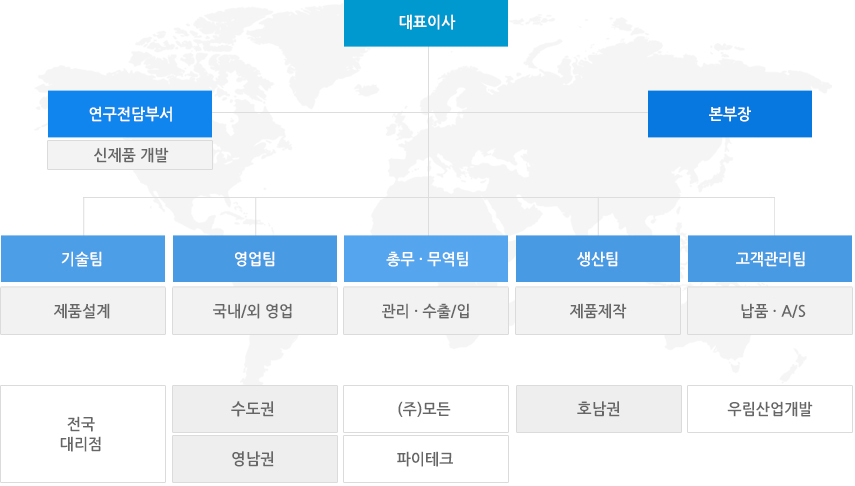
Task: Select the 국내/외 영업 cell
Action: 255,311
